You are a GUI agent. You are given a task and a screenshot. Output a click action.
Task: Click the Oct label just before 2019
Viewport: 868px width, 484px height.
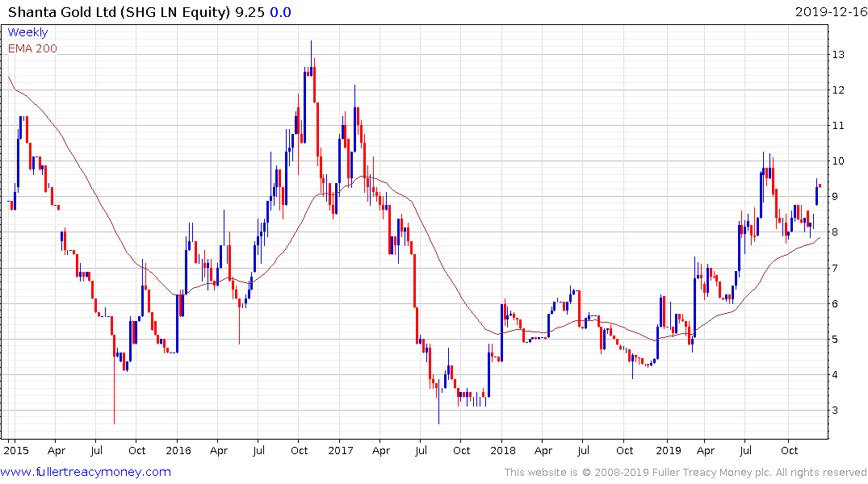[x=624, y=450]
